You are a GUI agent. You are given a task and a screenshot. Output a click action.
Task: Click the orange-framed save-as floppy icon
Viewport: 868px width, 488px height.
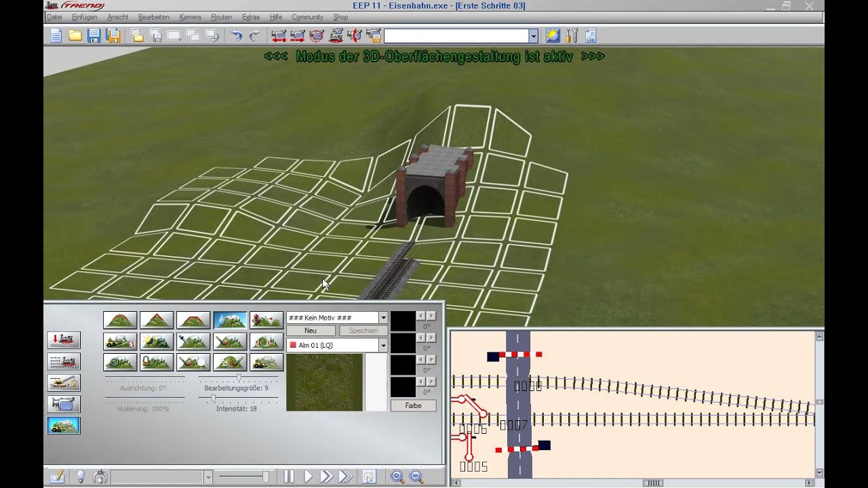[x=113, y=36]
